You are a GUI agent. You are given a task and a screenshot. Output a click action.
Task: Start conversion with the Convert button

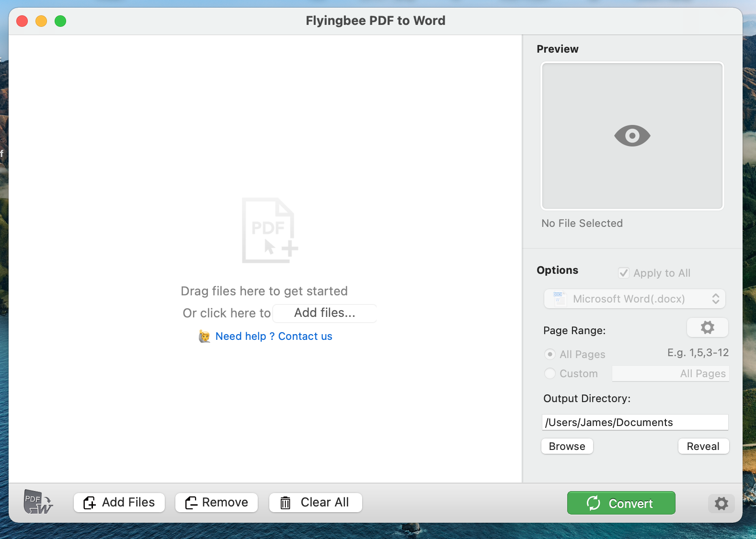click(621, 503)
